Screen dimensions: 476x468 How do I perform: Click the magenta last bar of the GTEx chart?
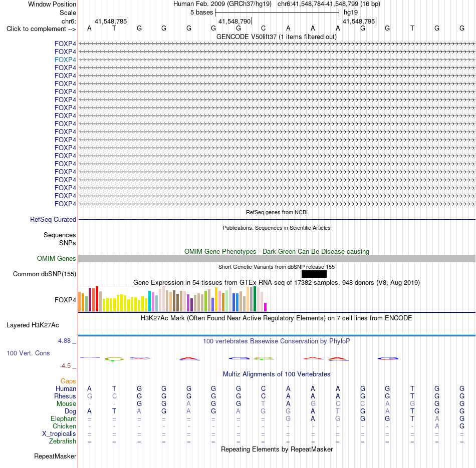click(x=266, y=307)
